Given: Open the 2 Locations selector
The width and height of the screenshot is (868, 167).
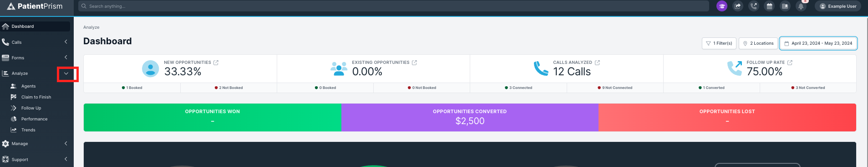Looking at the screenshot, I should tap(758, 43).
